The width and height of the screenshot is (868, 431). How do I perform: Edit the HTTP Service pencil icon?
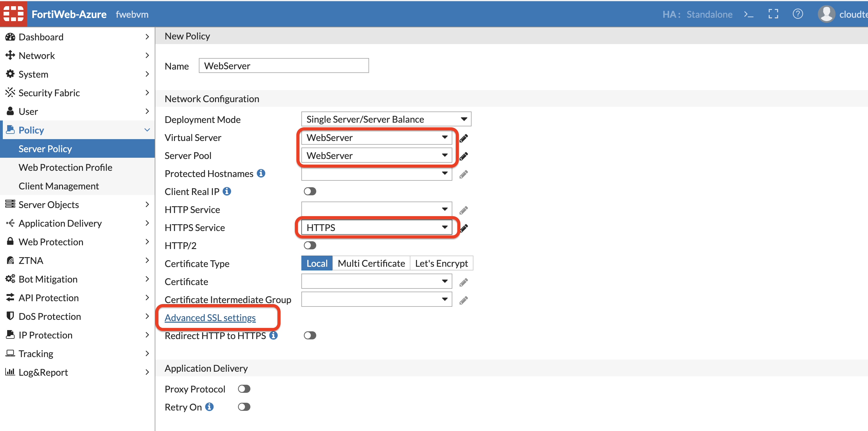464,211
